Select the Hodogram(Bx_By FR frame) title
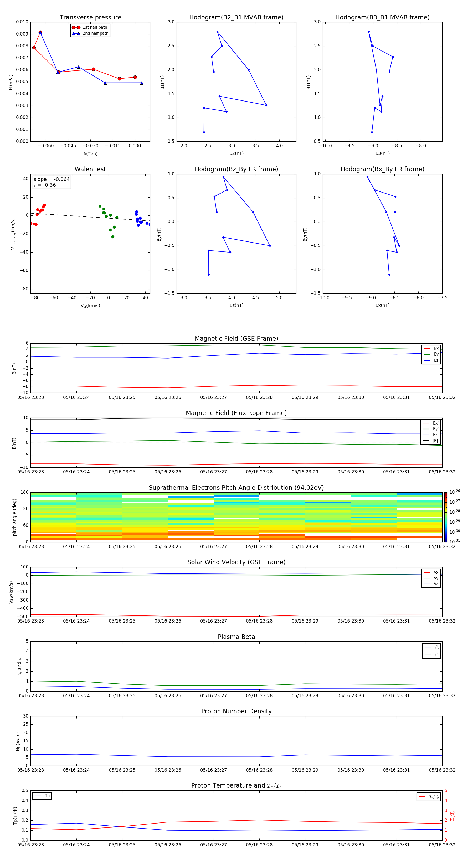This screenshot has width=473, height=868. pyautogui.click(x=382, y=169)
